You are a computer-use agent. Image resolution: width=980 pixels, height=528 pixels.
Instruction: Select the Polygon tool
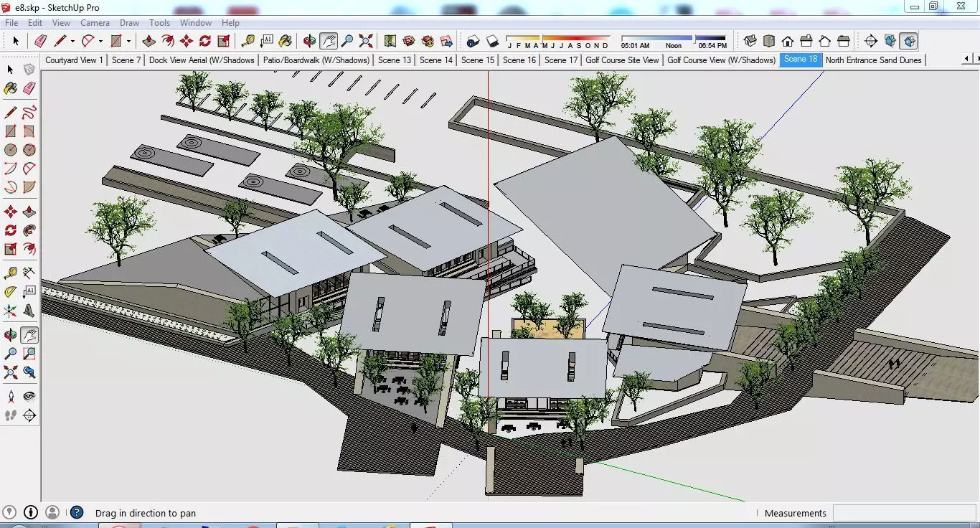click(29, 150)
